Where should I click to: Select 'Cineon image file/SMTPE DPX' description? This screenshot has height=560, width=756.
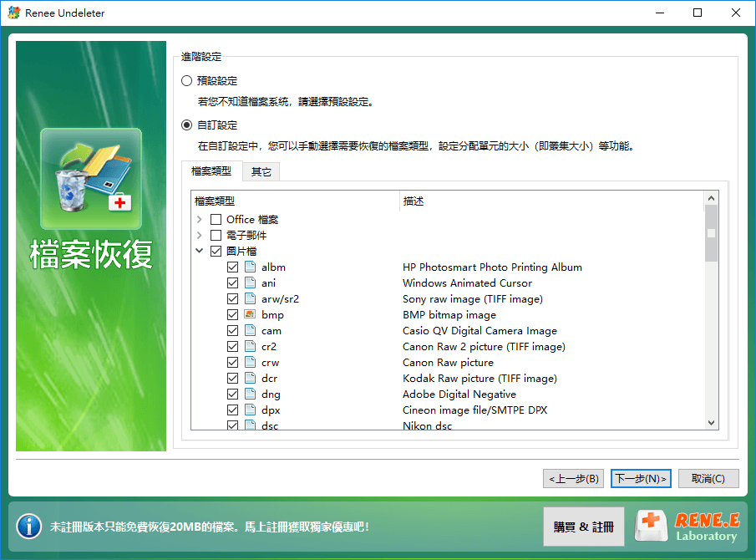(x=475, y=410)
